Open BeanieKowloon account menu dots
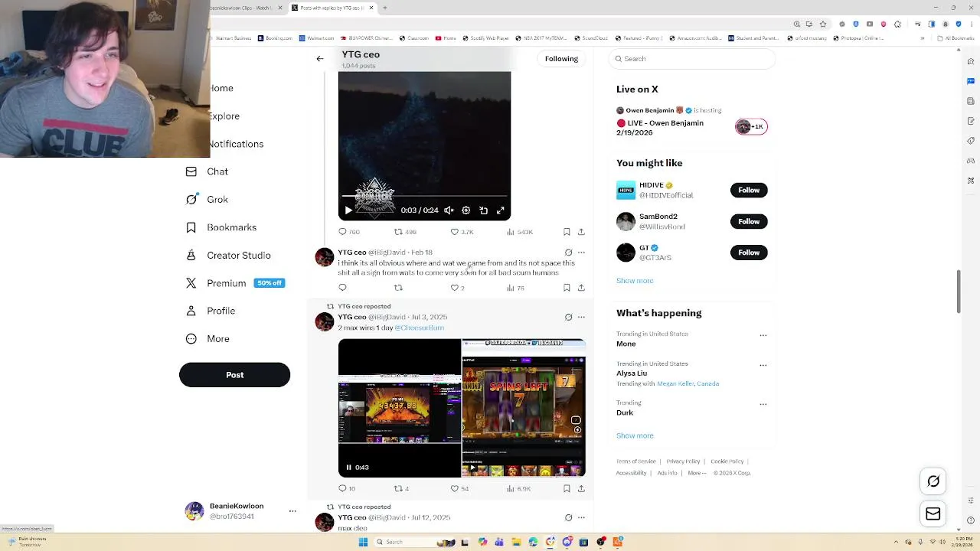Image resolution: width=980 pixels, height=551 pixels. 292,511
